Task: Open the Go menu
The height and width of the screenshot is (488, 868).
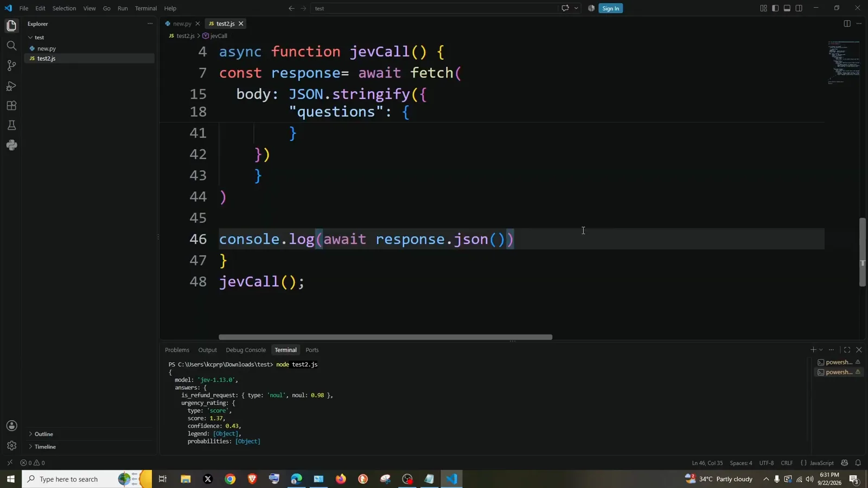Action: pos(106,8)
